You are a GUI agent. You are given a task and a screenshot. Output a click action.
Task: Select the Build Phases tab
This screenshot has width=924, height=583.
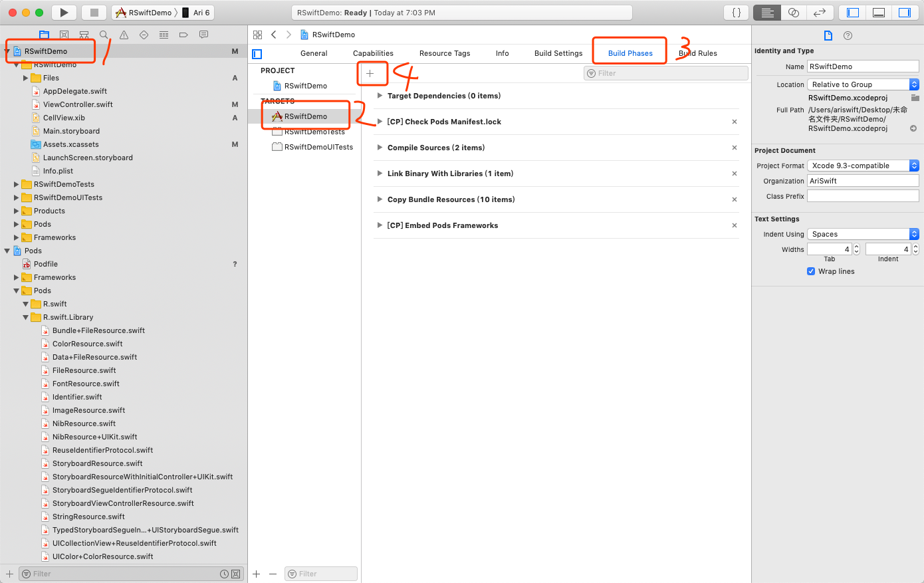pyautogui.click(x=630, y=53)
